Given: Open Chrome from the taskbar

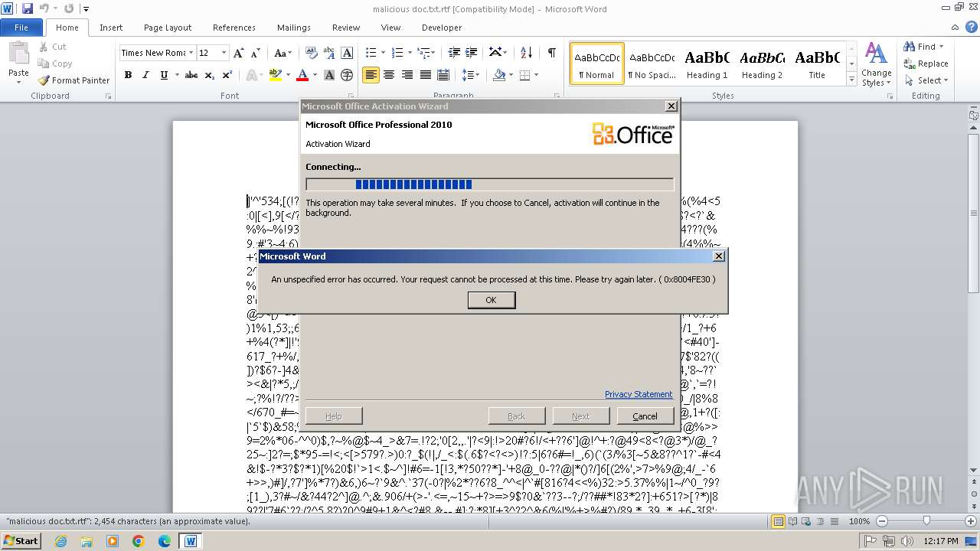Looking at the screenshot, I should point(139,541).
